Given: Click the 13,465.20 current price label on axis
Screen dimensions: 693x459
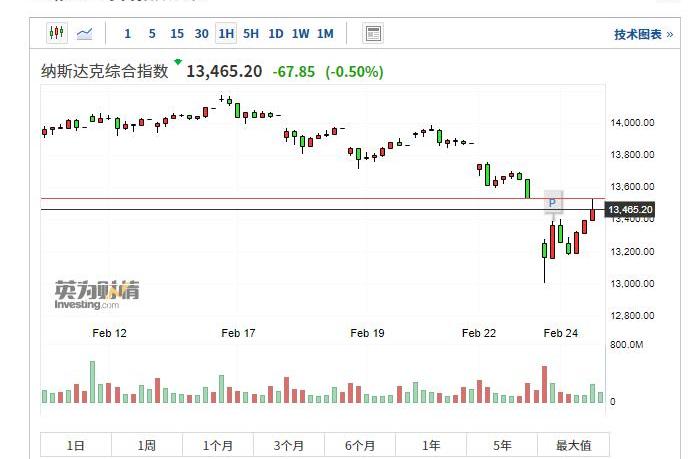Looking at the screenshot, I should coord(630,209).
